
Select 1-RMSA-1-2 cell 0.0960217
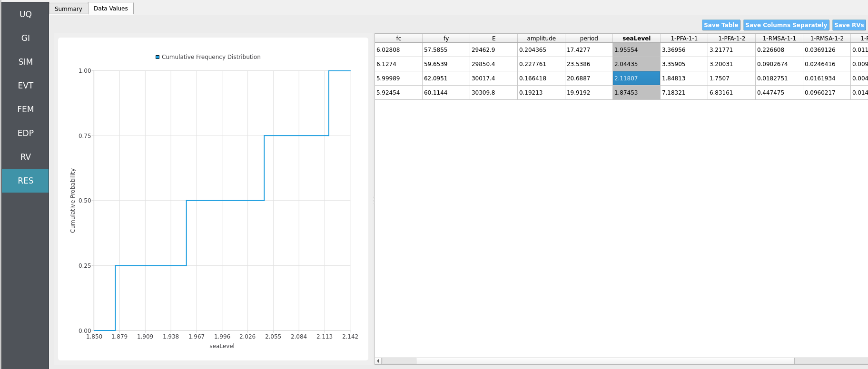point(827,93)
